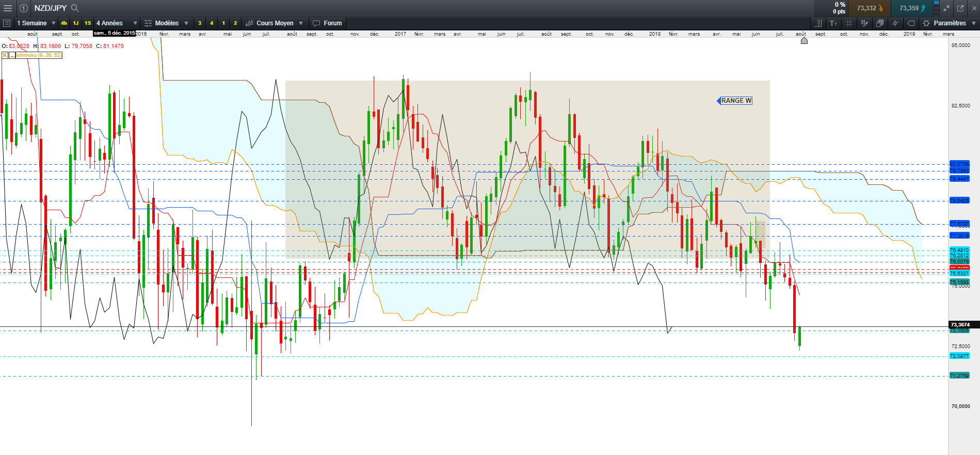Open chart in detached popout window
This screenshot has width=980, height=455.
pyautogui.click(x=960, y=8)
